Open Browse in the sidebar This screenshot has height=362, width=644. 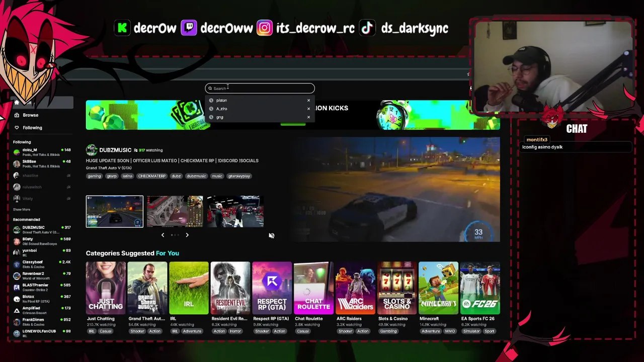coord(30,115)
